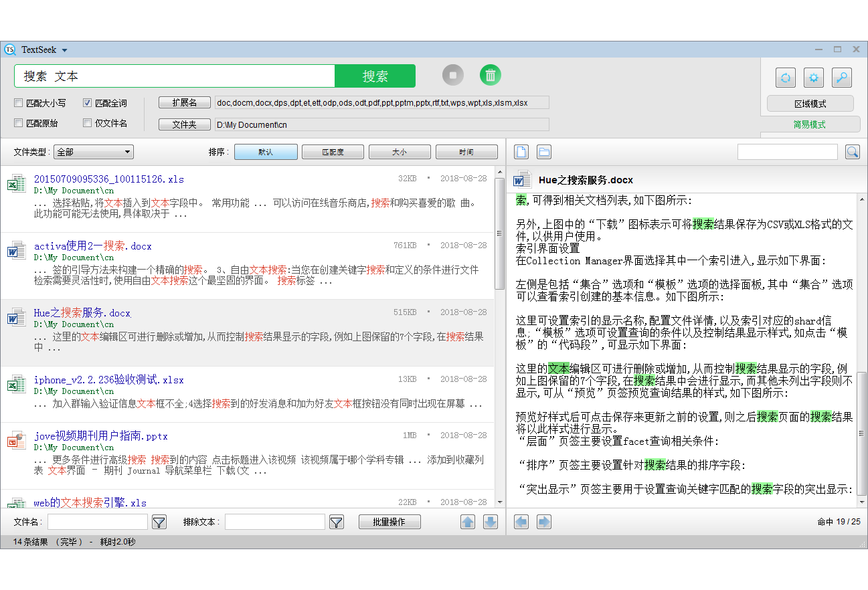
Task: Click the gray stop search icon
Action: tap(452, 75)
